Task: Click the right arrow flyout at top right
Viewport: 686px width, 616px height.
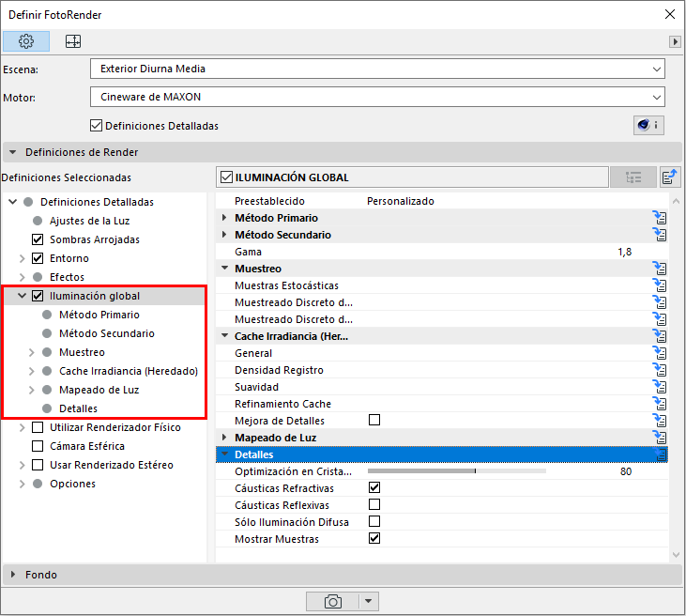Action: (675, 41)
